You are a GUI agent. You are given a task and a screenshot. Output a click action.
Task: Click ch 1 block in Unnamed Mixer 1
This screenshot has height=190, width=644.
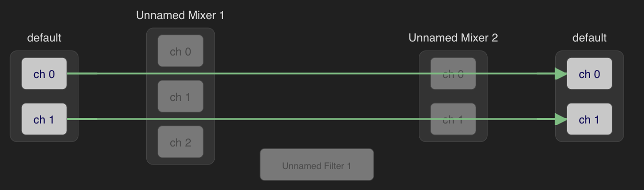point(180,96)
